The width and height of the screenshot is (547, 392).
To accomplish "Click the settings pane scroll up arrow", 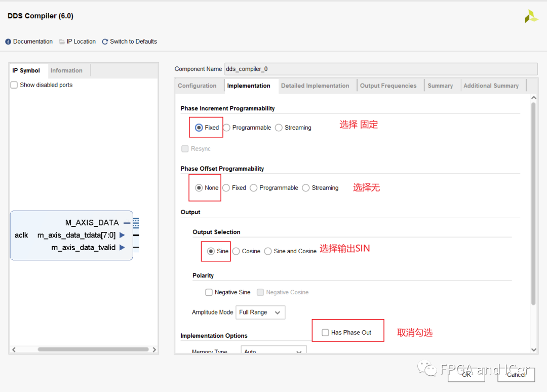I will pos(534,98).
